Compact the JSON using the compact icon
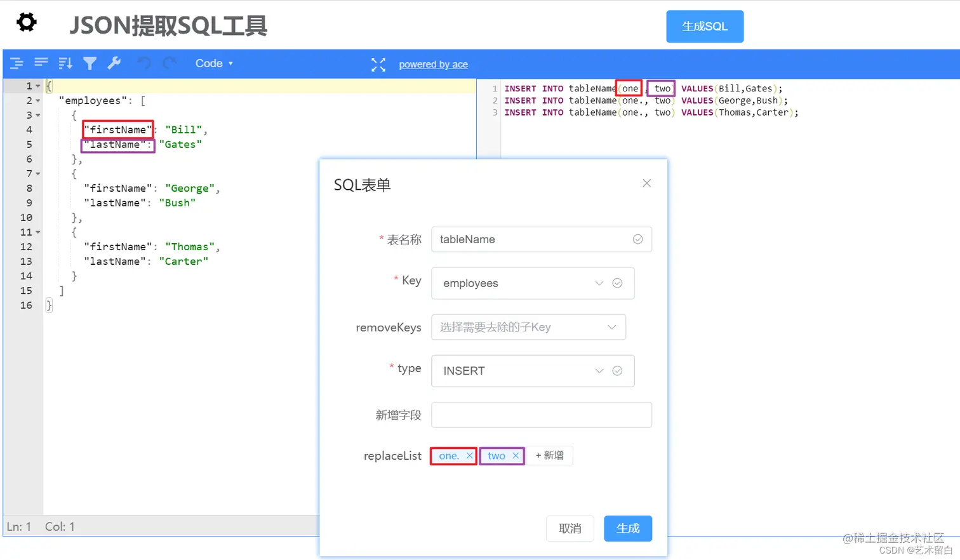 pos(41,63)
